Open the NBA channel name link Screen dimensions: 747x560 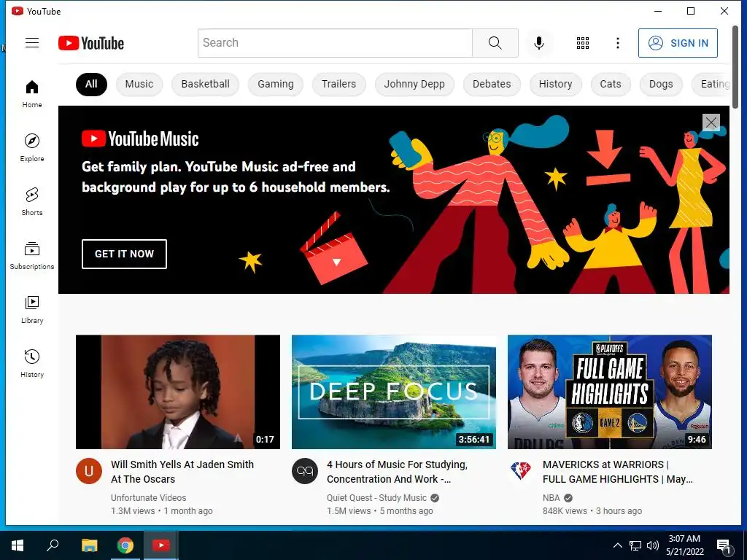click(551, 497)
